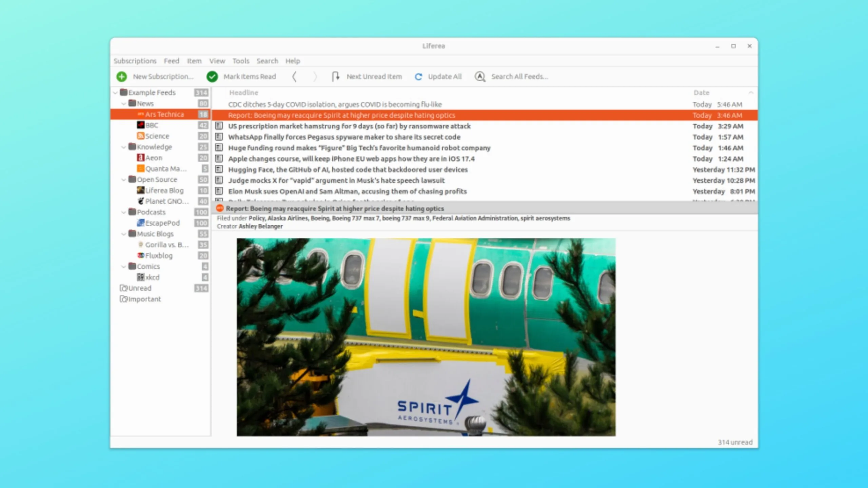The image size is (868, 488).
Task: Click the 314 unread status bar text
Action: [735, 442]
